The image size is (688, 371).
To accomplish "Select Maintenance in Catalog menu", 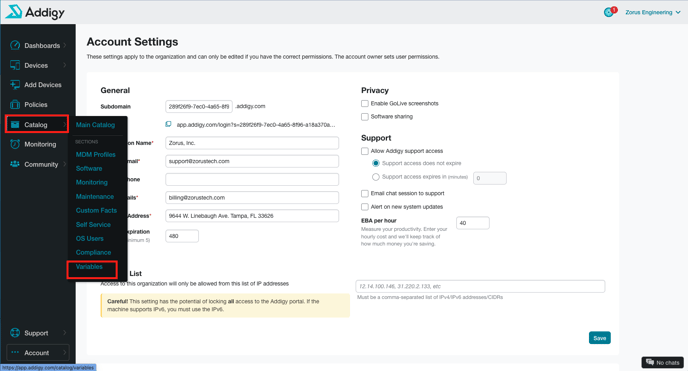I will [95, 196].
